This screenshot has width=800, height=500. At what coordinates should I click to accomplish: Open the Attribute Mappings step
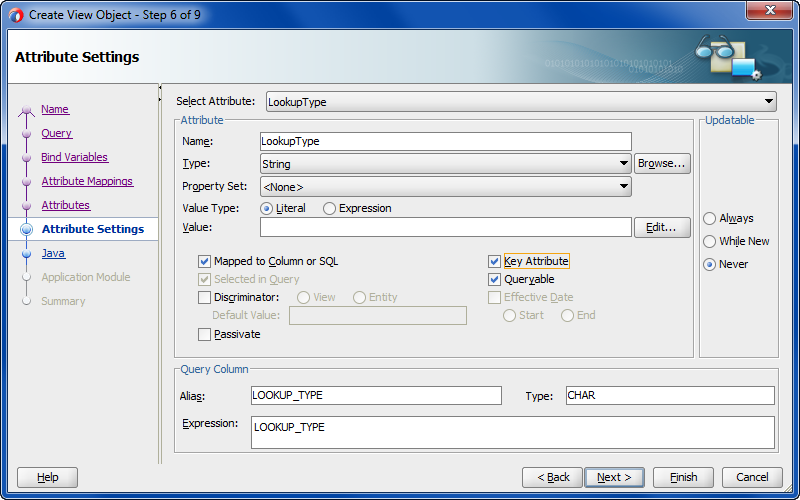(87, 181)
